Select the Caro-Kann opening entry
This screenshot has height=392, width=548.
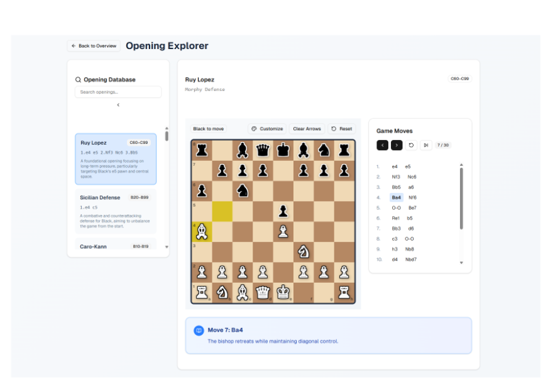[115, 246]
